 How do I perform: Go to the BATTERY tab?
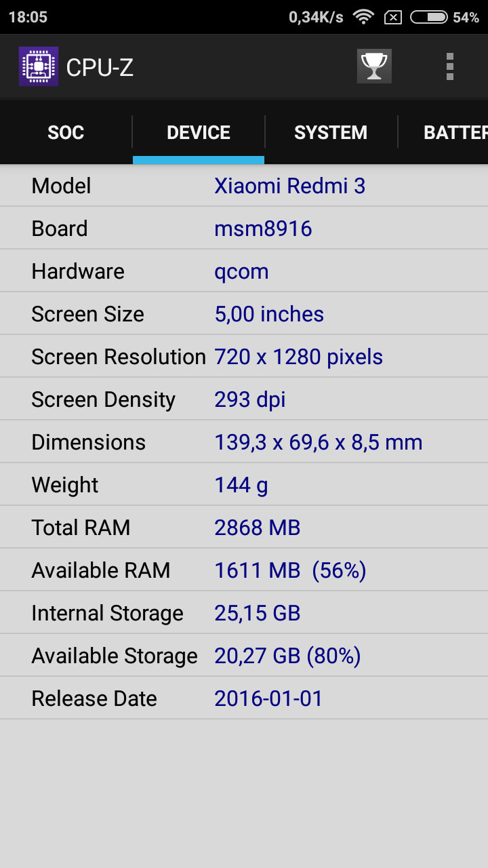(x=454, y=132)
